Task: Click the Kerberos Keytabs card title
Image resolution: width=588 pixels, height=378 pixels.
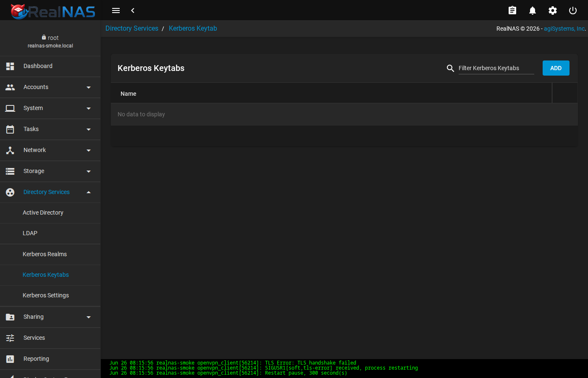Action: (x=151, y=68)
